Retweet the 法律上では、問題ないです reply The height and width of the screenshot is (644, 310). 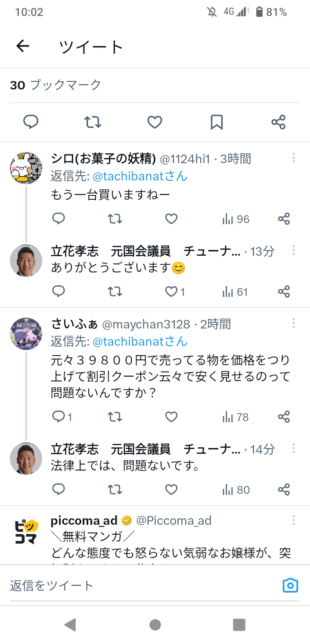(115, 489)
